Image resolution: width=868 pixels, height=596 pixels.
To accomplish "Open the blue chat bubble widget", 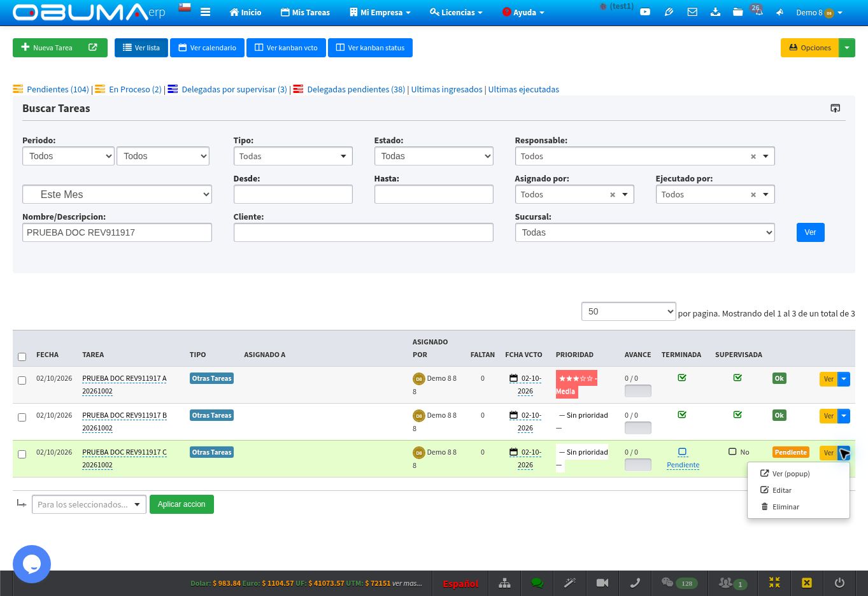I will point(32,564).
